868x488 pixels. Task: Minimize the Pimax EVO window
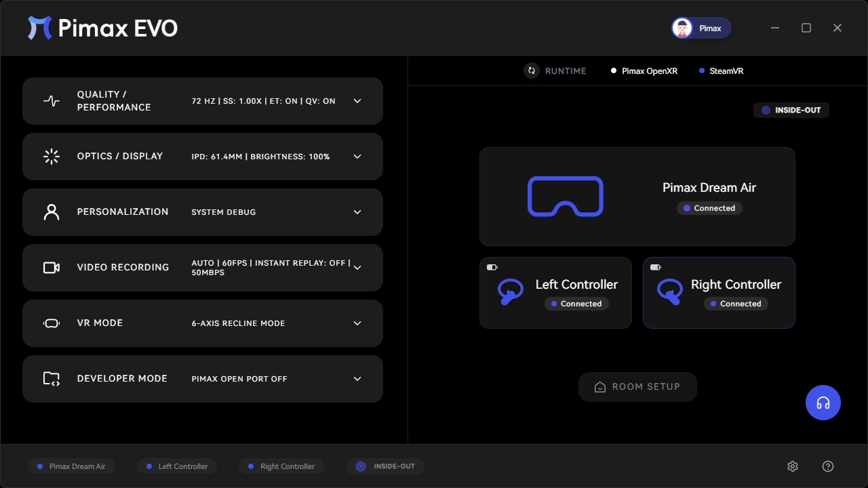[x=775, y=28]
